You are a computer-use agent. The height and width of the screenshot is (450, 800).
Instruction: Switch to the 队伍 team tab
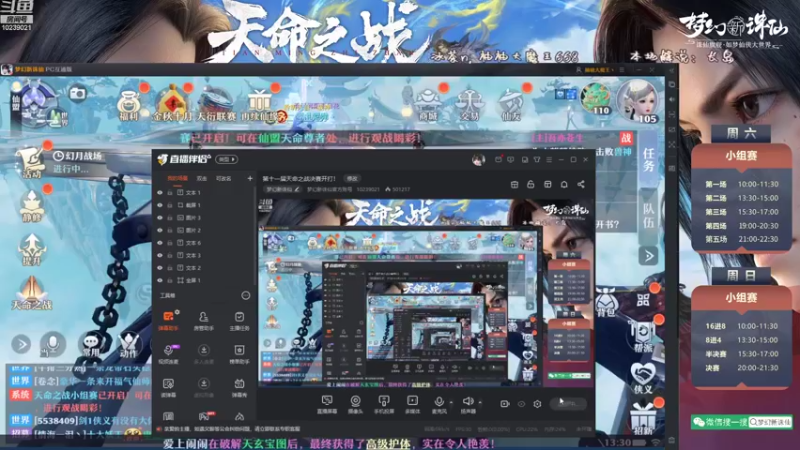click(x=648, y=216)
